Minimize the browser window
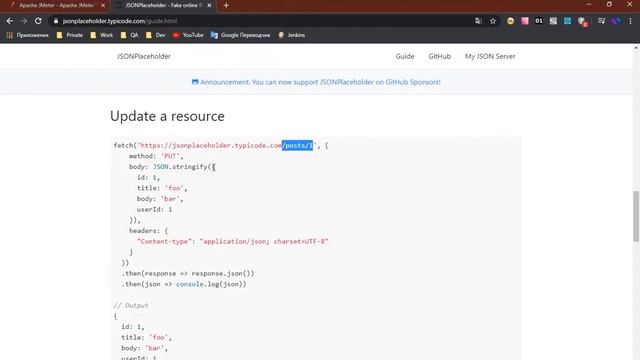The width and height of the screenshot is (640, 360). 589,4
